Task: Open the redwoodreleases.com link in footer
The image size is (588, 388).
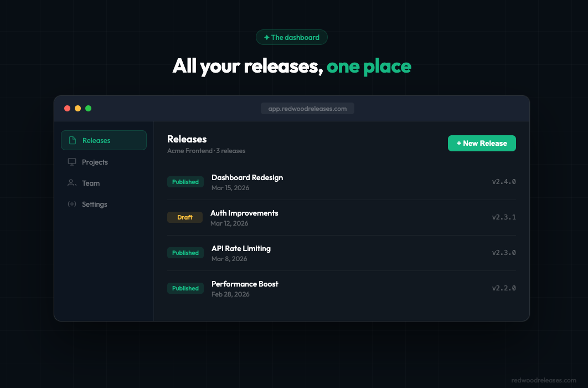Action: 544,380
